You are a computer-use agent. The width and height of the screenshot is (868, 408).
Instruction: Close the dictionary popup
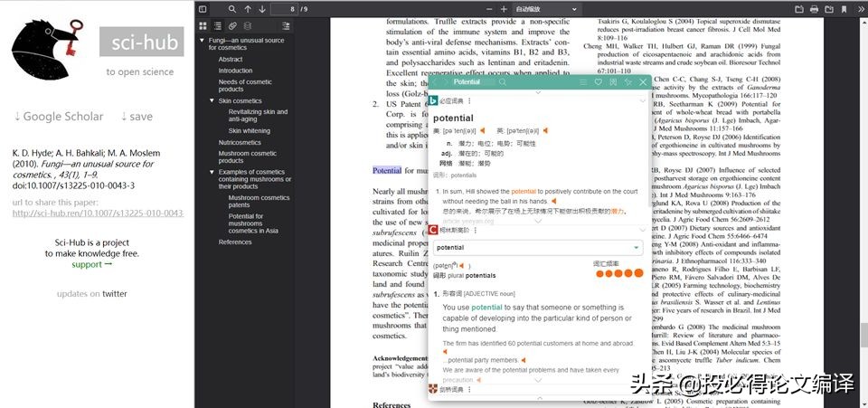click(643, 82)
